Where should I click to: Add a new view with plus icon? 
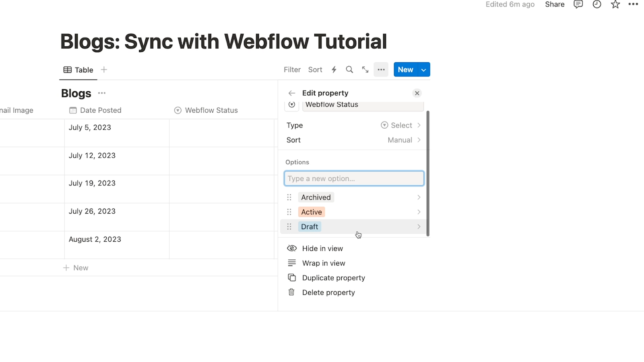(104, 70)
